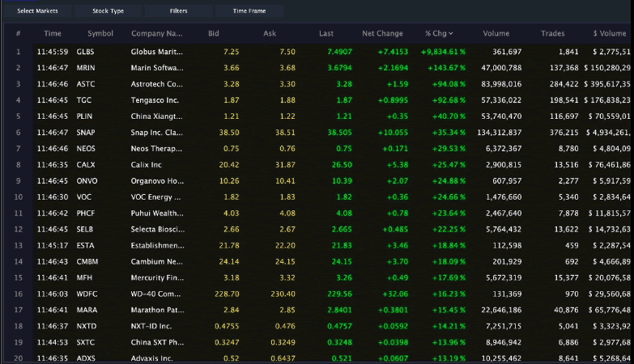The height and width of the screenshot is (364, 634).
Task: Toggle sort arrow beside % Chg header
Action: click(x=451, y=33)
